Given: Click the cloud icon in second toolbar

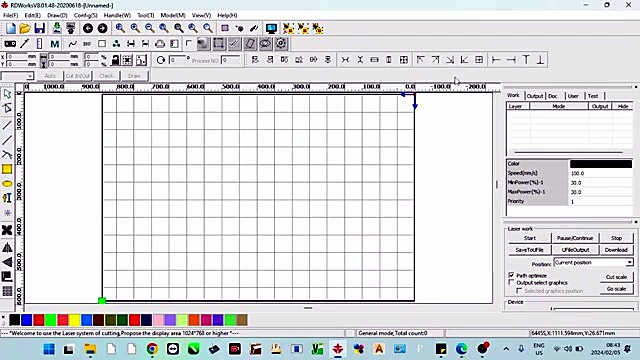Looking at the screenshot, I should click(x=160, y=44).
